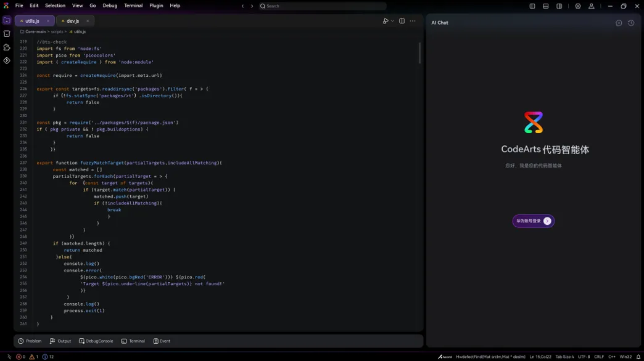Go back with the left navigation arrow
The height and width of the screenshot is (361, 644).
pyautogui.click(x=242, y=6)
